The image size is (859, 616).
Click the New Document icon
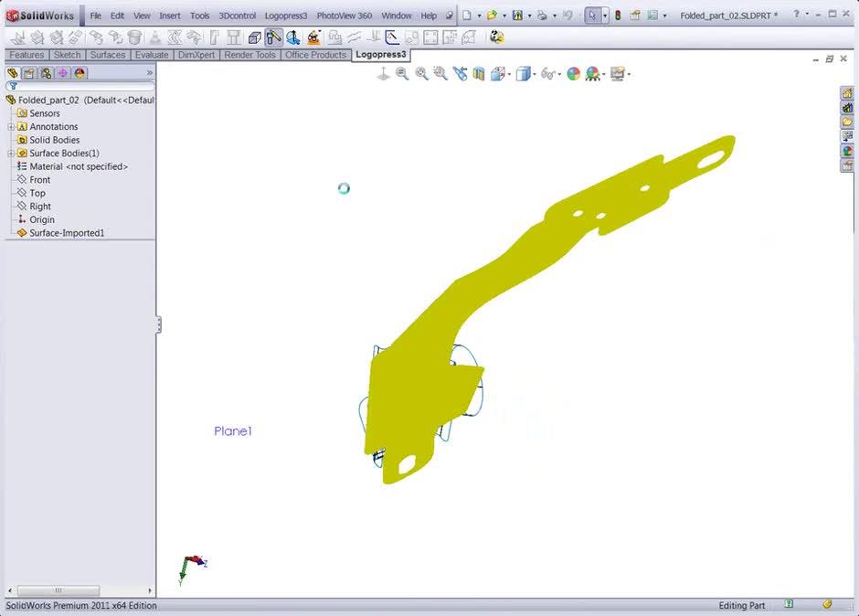(466, 16)
